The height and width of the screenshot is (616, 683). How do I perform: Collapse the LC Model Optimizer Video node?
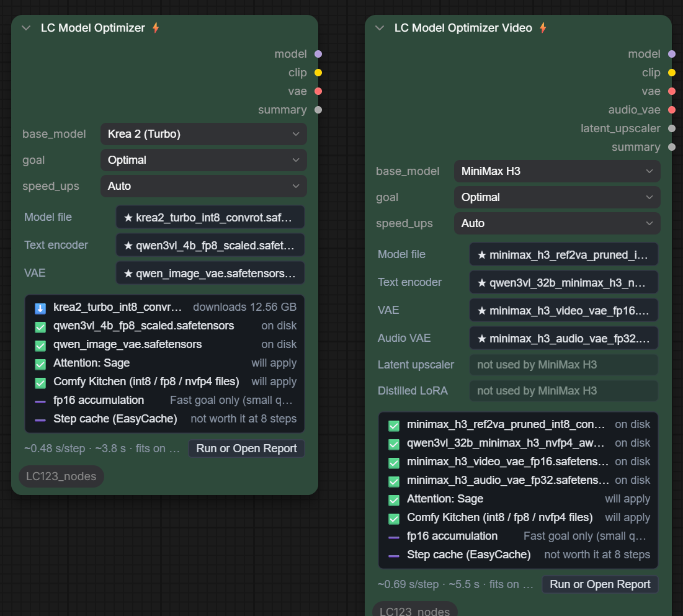[380, 28]
